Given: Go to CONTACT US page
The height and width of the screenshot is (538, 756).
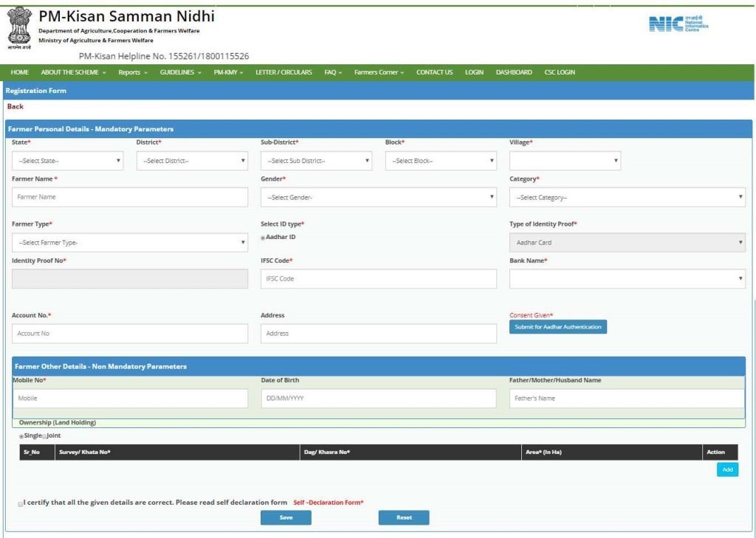Looking at the screenshot, I should point(434,72).
